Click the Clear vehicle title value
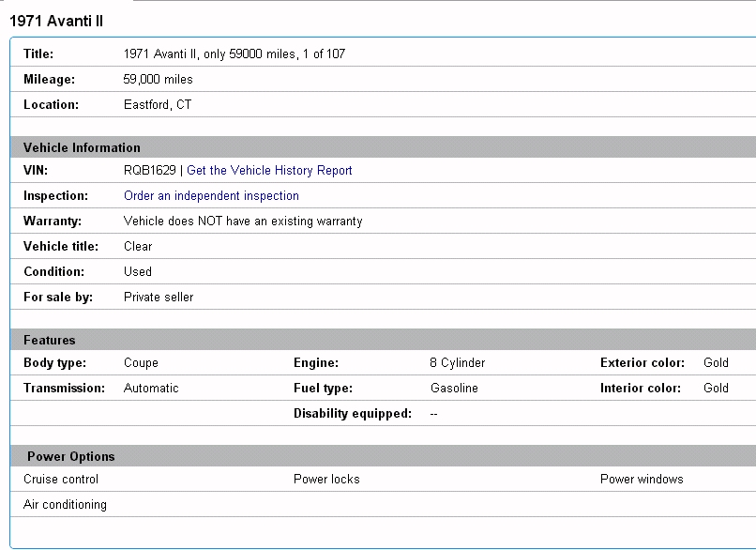 click(138, 247)
